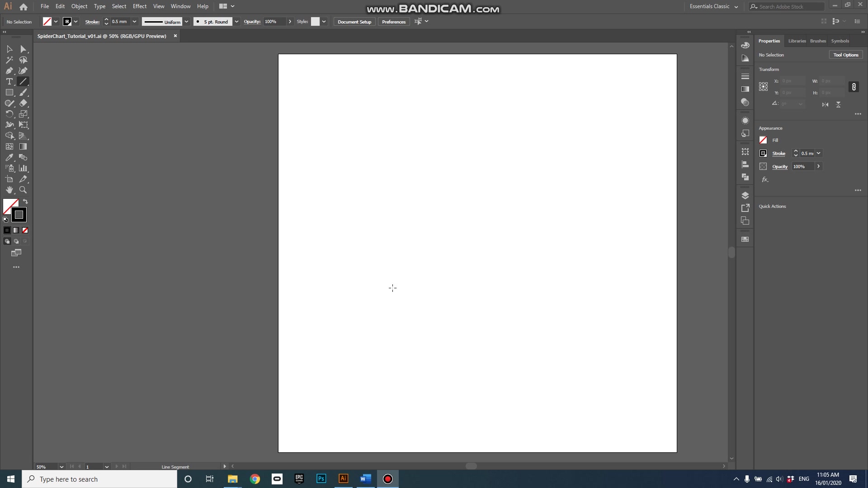
Task: Open the arrange documents dropdown
Action: click(227, 6)
